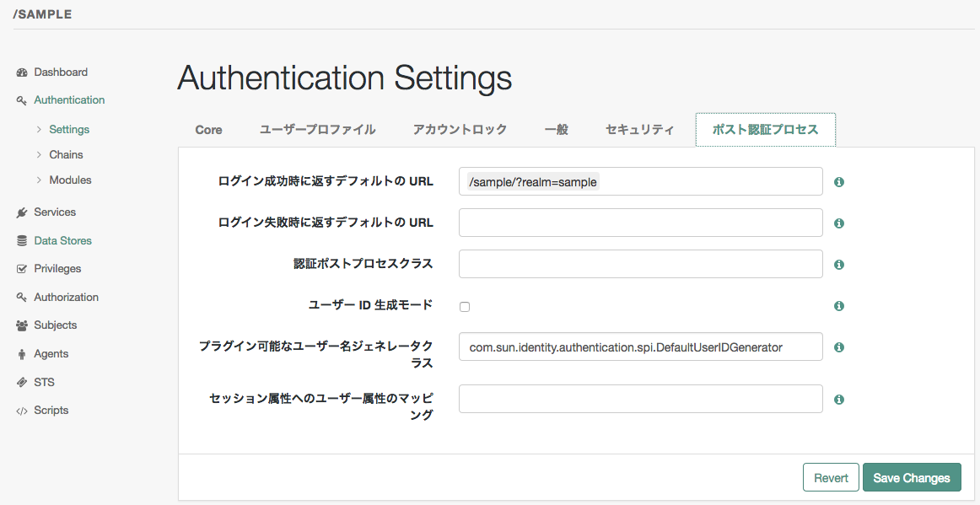This screenshot has width=980, height=505.
Task: Click the Scripts code icon
Action: point(22,411)
